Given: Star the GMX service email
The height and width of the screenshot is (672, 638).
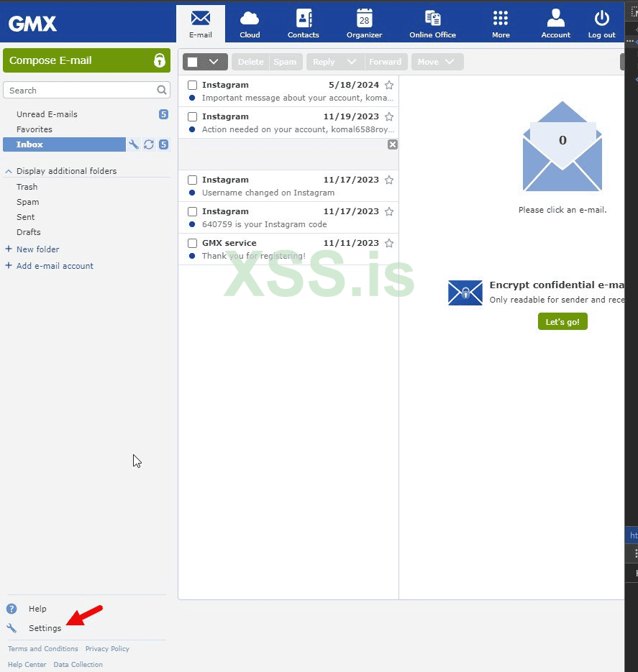Looking at the screenshot, I should point(389,244).
